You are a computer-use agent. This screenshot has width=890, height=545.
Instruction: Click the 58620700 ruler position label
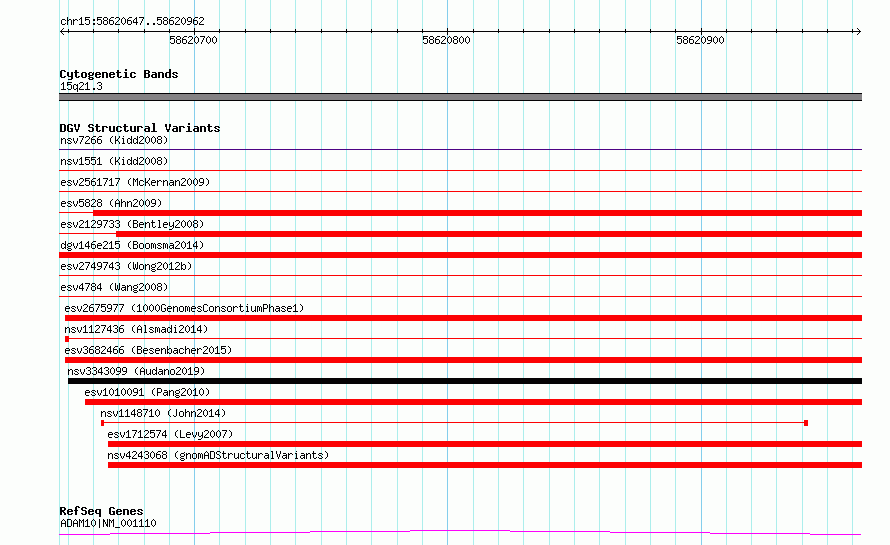click(x=193, y=40)
